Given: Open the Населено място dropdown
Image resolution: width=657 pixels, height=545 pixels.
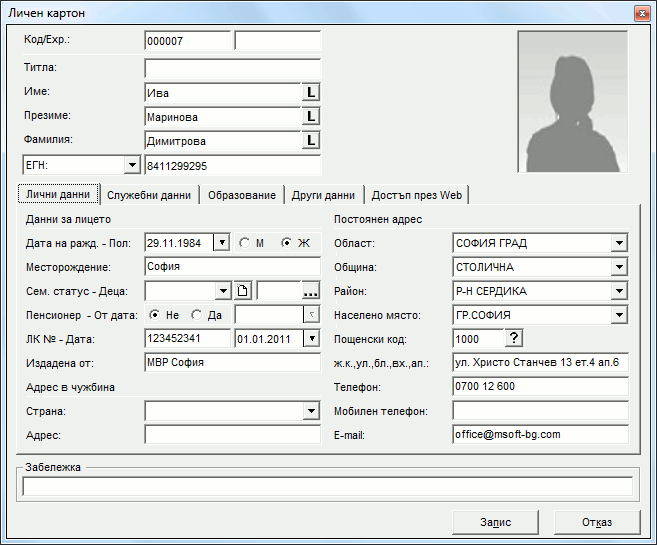Looking at the screenshot, I should pos(619,315).
